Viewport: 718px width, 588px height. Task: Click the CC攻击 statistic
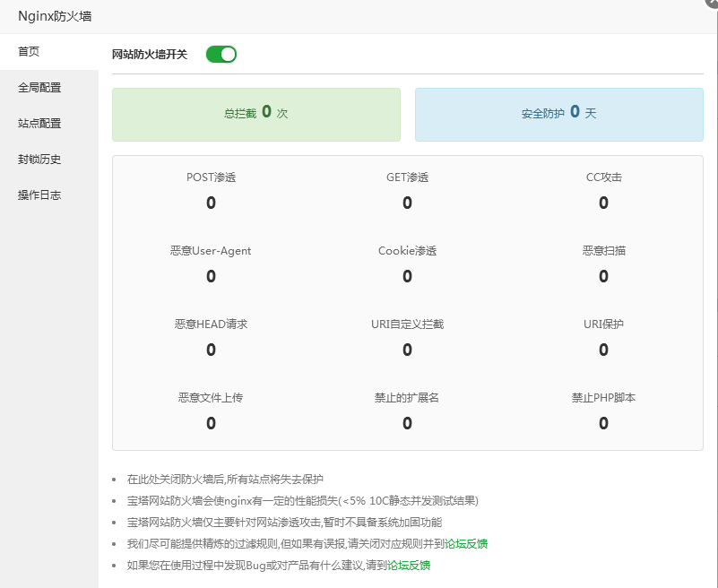coord(602,190)
